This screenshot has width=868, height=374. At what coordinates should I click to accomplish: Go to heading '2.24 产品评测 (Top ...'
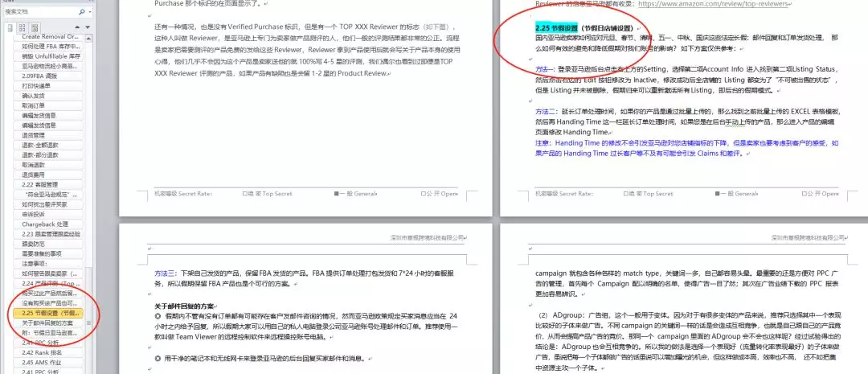[x=50, y=284]
